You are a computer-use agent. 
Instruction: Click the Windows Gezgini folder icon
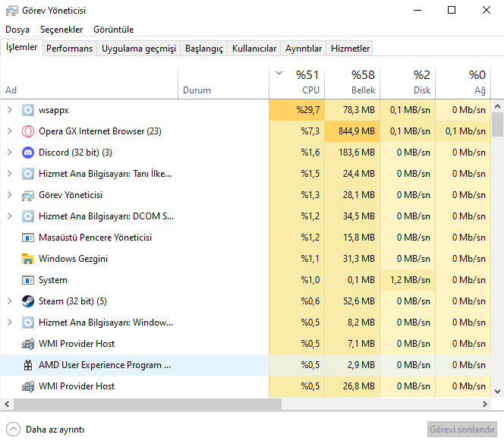28,259
